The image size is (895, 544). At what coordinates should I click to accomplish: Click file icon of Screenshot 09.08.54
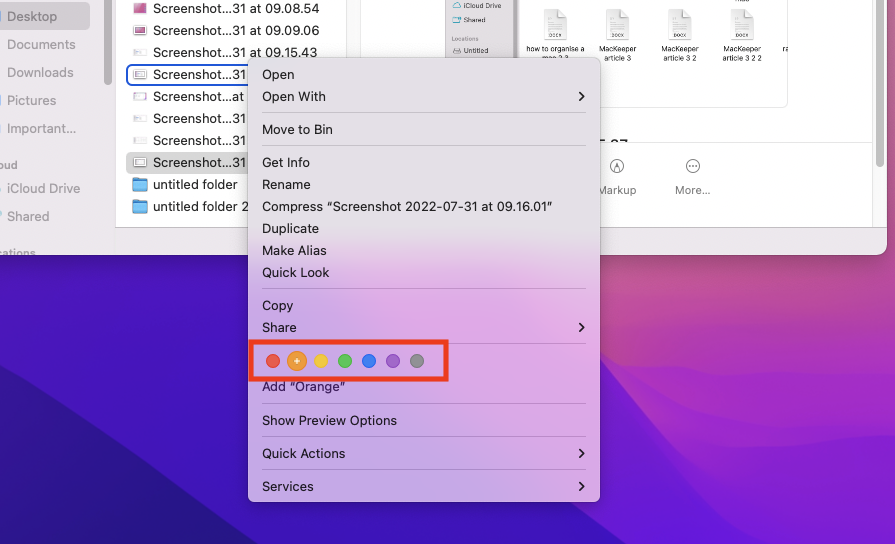click(140, 9)
